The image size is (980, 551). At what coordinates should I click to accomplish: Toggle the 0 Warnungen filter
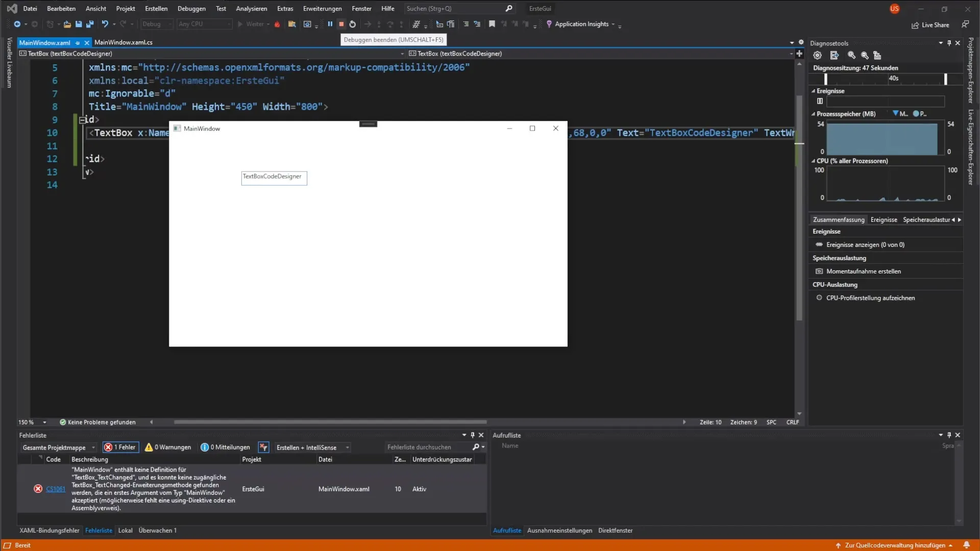168,447
